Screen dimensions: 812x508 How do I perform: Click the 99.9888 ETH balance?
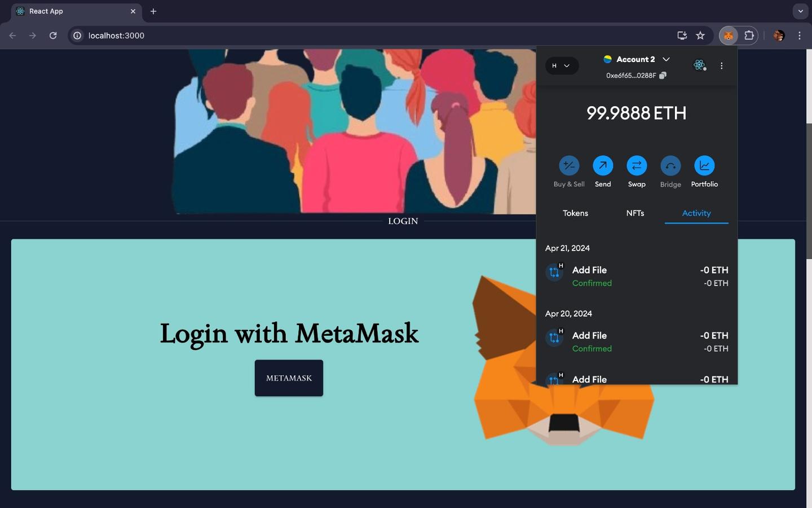coord(636,113)
